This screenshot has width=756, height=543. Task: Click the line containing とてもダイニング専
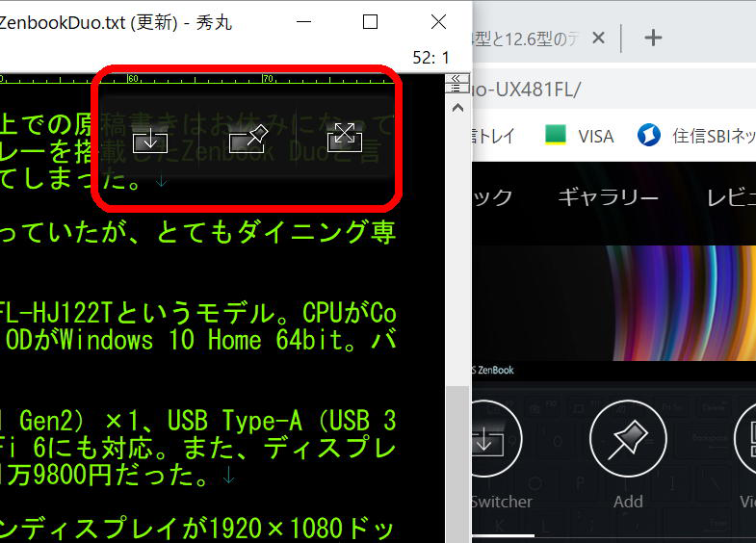198,233
